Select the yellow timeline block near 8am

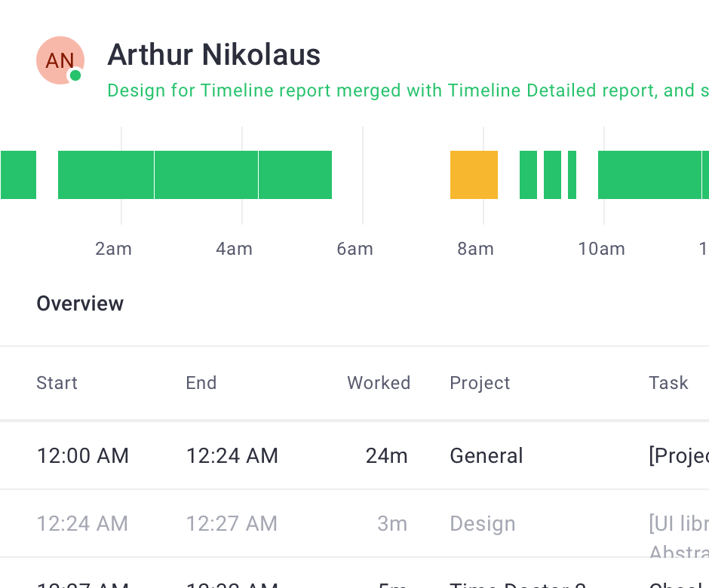[474, 175]
